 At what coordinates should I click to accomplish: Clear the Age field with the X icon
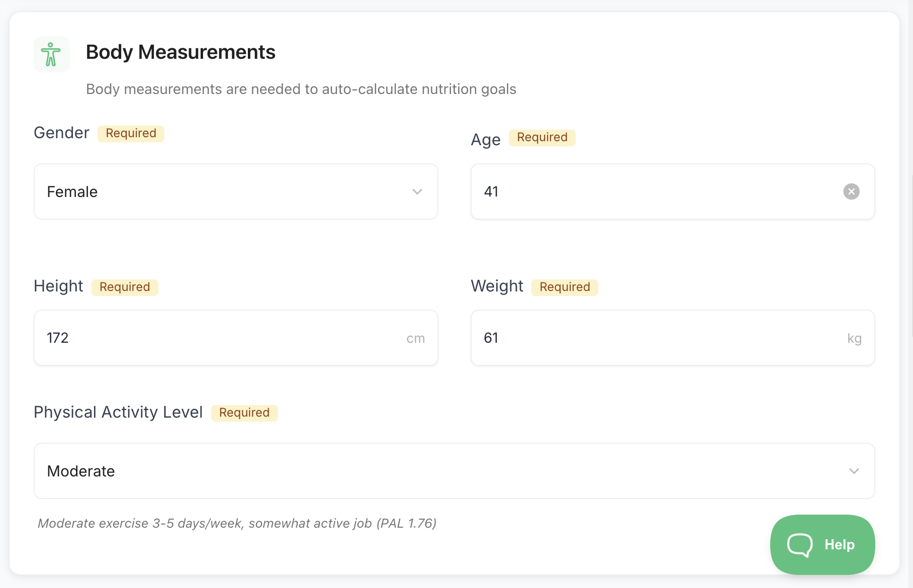click(851, 191)
